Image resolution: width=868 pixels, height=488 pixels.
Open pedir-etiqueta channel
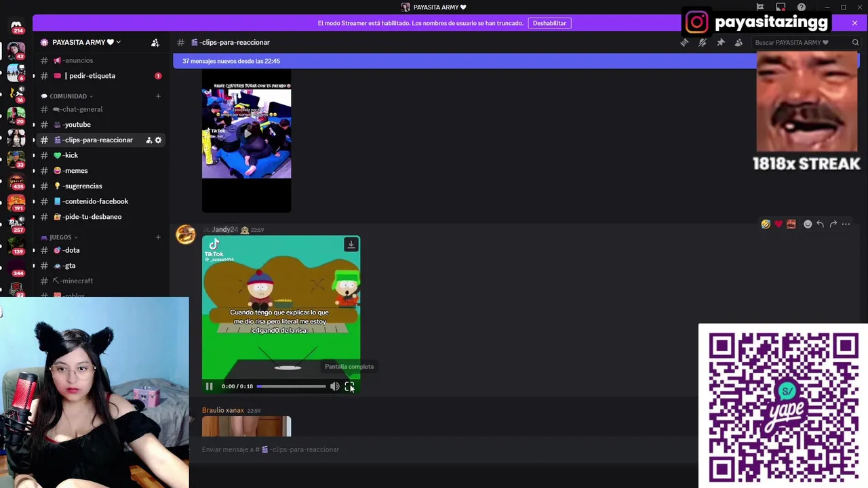pos(100,76)
